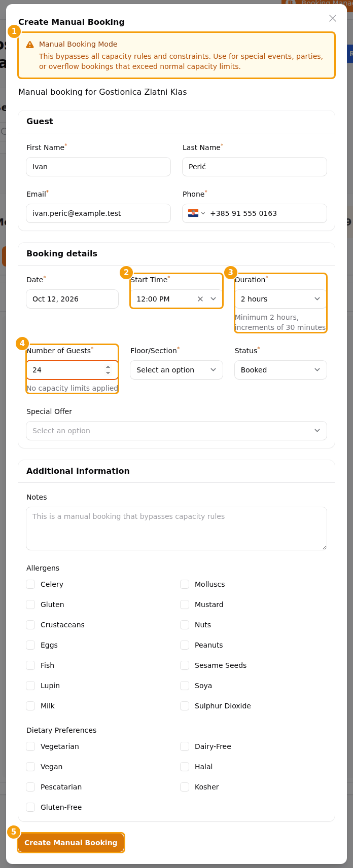Click the Last Name field
The height and width of the screenshot is (868, 353).
pyautogui.click(x=255, y=167)
